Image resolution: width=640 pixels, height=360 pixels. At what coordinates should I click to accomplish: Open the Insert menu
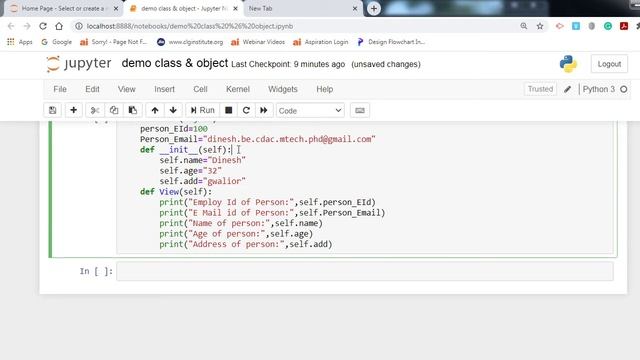click(x=164, y=89)
